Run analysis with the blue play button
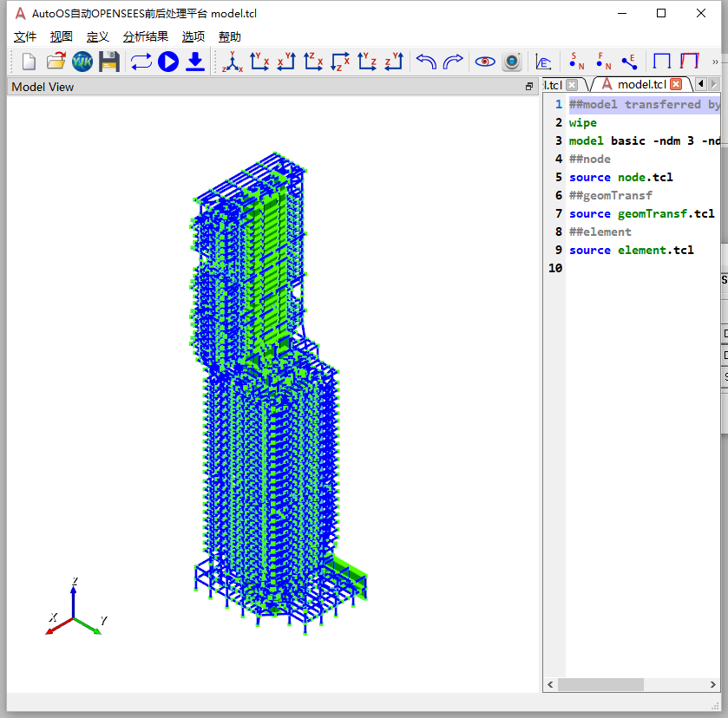The image size is (728, 718). tap(168, 62)
